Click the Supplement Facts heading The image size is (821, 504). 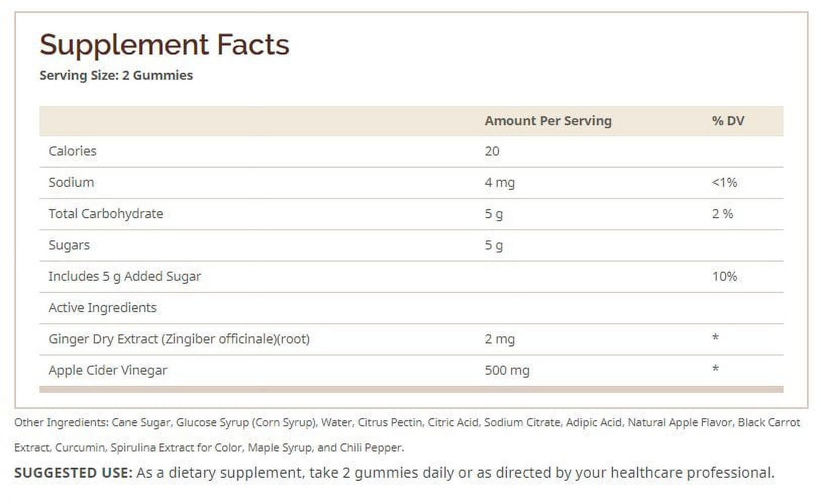[x=164, y=44]
